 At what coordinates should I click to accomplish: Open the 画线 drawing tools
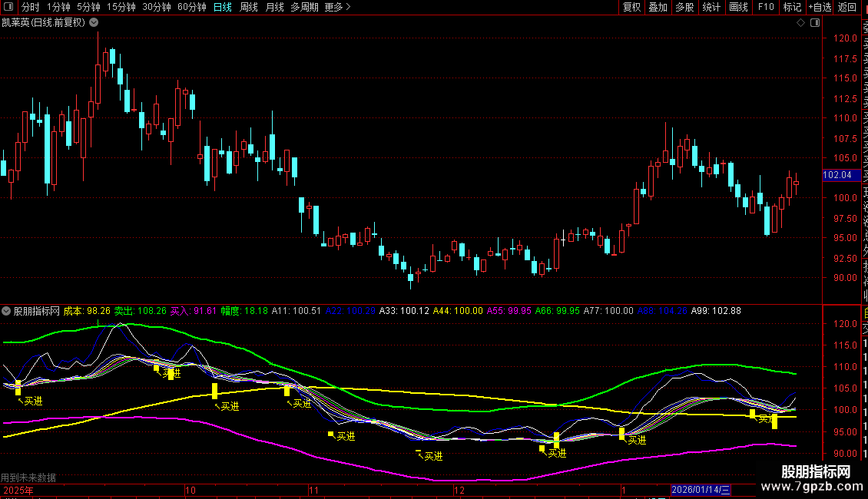(x=738, y=7)
